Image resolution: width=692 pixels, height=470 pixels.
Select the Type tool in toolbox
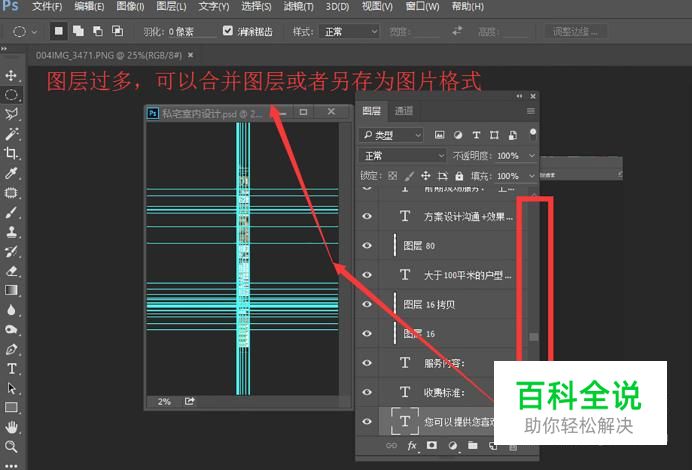coord(11,368)
